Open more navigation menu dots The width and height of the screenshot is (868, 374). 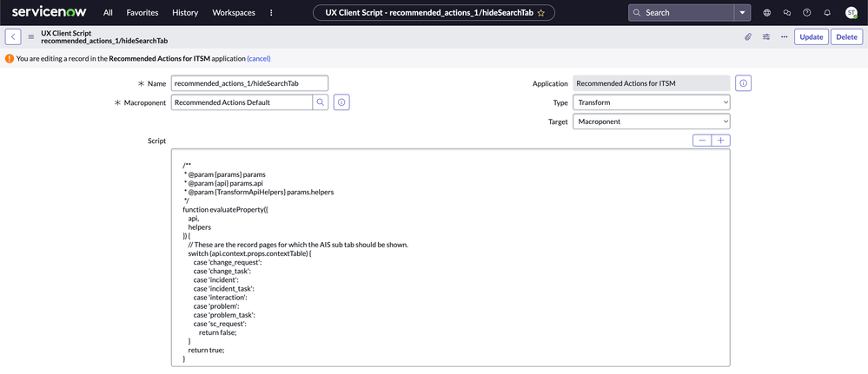271,12
